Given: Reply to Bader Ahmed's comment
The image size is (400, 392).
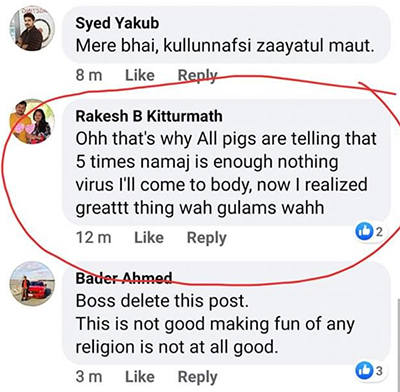Looking at the screenshot, I should pos(197,377).
